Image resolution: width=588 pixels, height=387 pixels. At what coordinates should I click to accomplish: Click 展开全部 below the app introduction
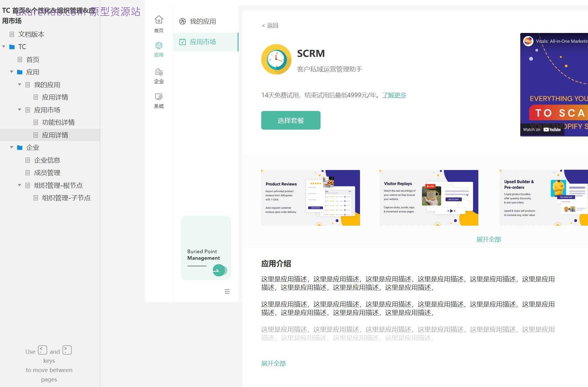(273, 363)
